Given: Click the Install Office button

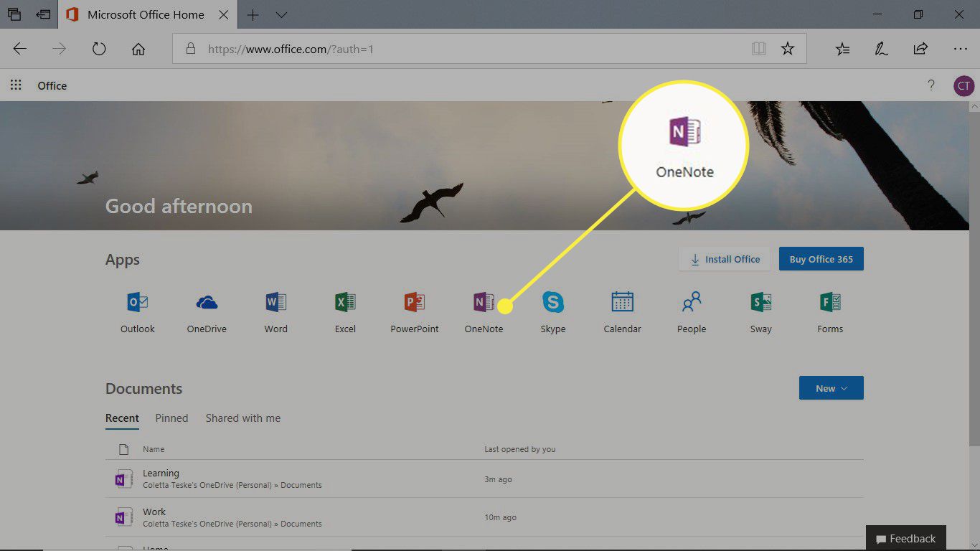Looking at the screenshot, I should tap(725, 259).
